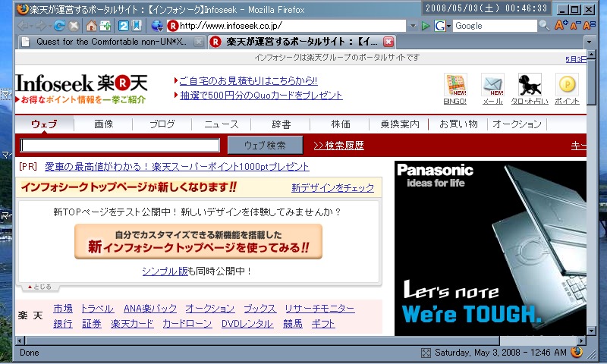The width and height of the screenshot is (607, 364).
Task: Collapse the notice with とじる toggle
Action: click(39, 287)
